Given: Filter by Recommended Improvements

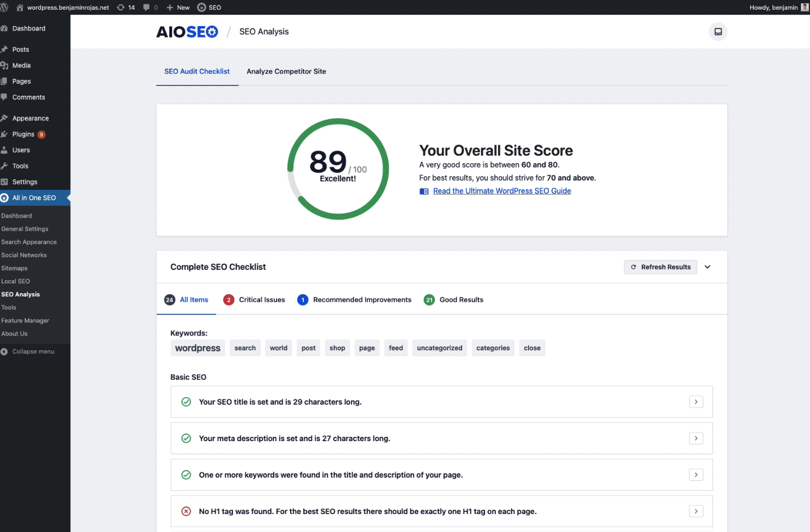Looking at the screenshot, I should (354, 300).
